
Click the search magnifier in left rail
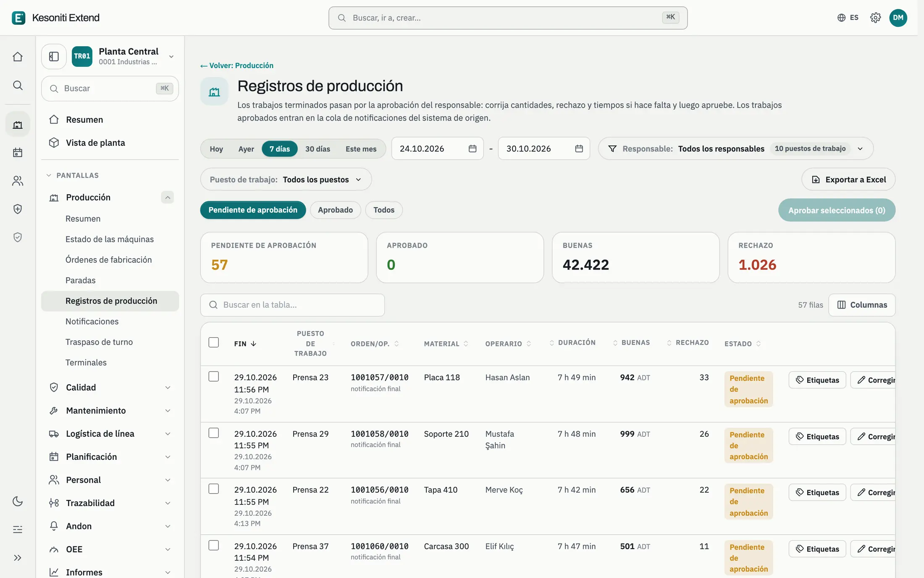tap(18, 85)
